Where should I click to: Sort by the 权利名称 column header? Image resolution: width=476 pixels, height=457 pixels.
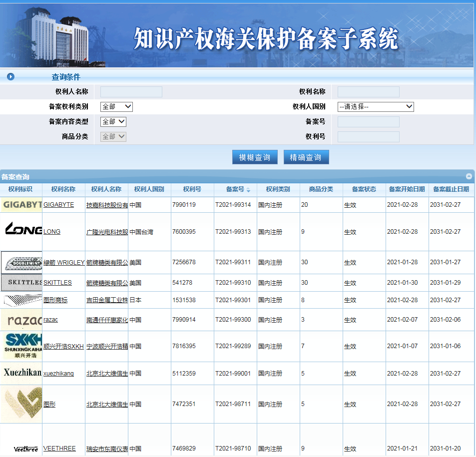63,189
